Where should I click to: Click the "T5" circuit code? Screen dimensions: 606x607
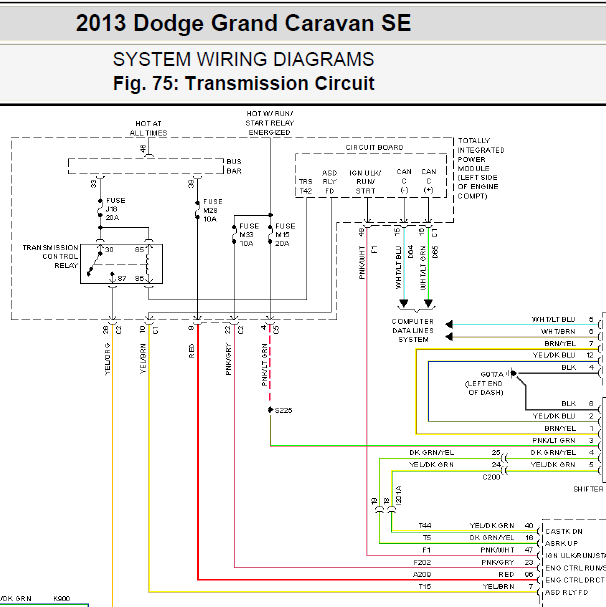pos(427,538)
